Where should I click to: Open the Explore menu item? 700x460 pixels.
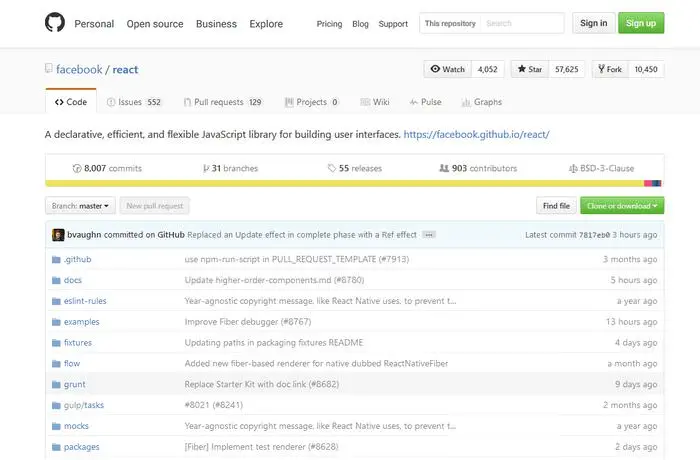[266, 24]
